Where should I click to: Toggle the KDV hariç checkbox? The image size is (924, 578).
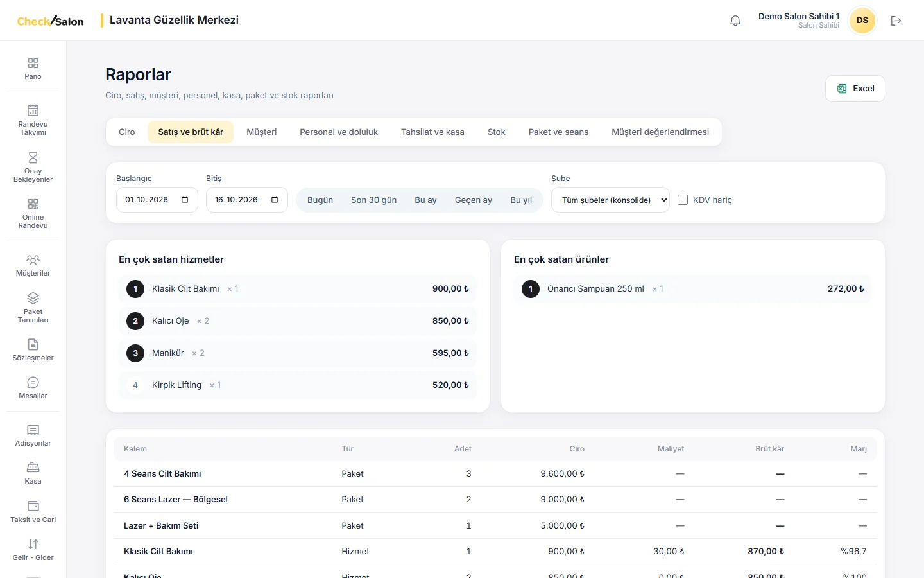coord(683,200)
